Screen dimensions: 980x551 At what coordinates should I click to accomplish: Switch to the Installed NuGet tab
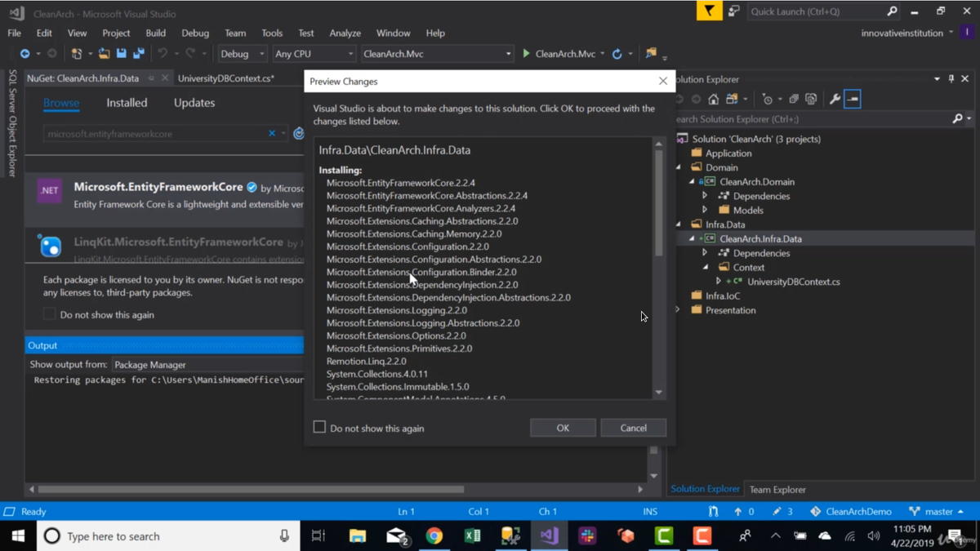click(x=127, y=103)
